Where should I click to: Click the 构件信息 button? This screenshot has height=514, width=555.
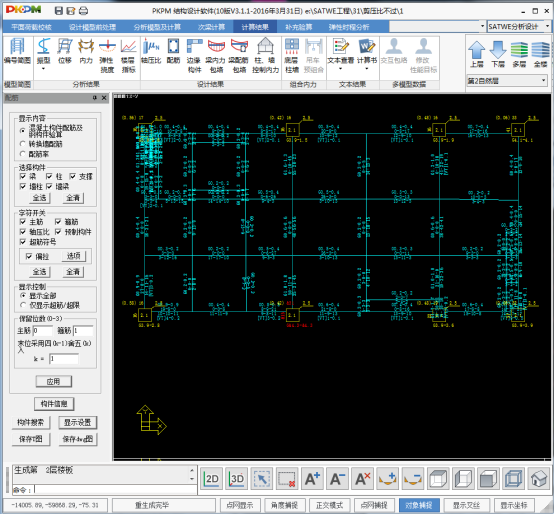pyautogui.click(x=54, y=404)
